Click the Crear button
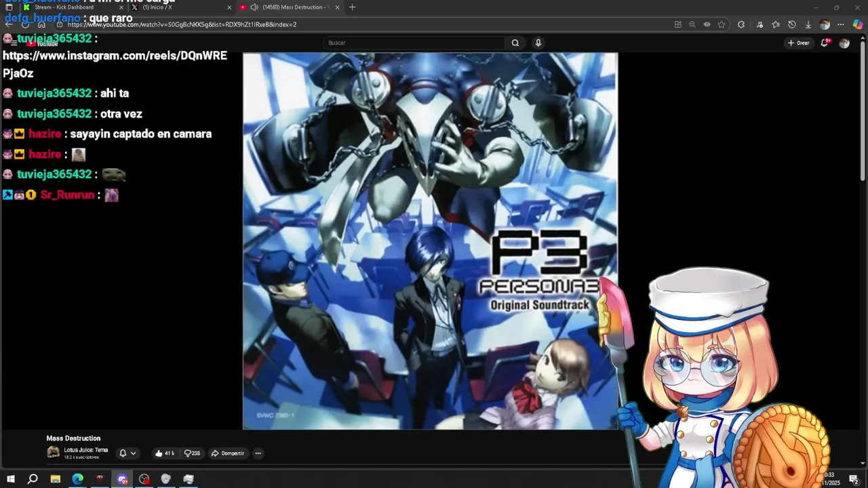868x488 pixels. [x=798, y=43]
